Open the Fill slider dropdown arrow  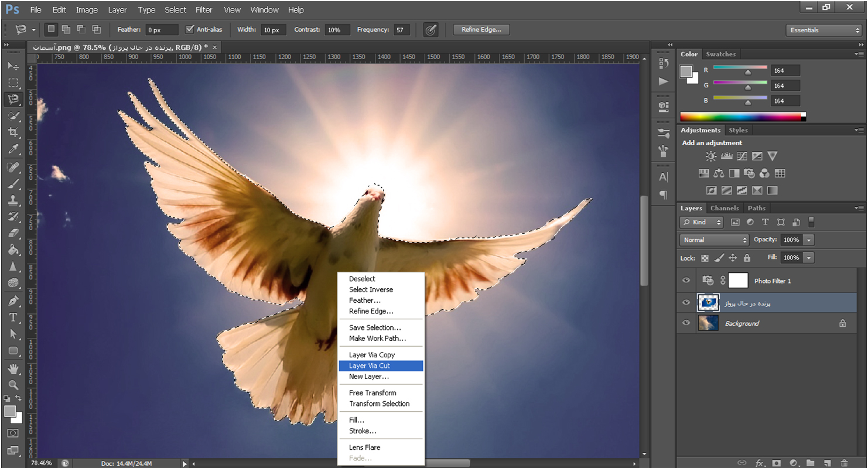click(809, 258)
